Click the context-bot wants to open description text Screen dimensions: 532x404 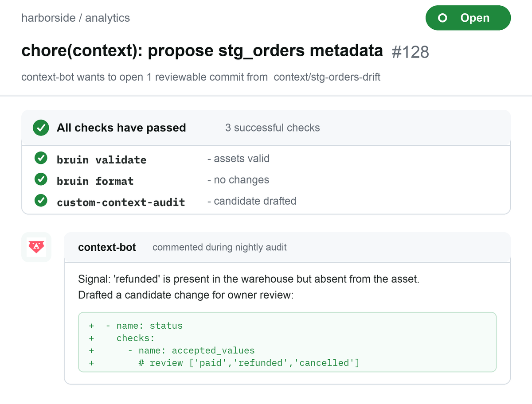tap(145, 77)
